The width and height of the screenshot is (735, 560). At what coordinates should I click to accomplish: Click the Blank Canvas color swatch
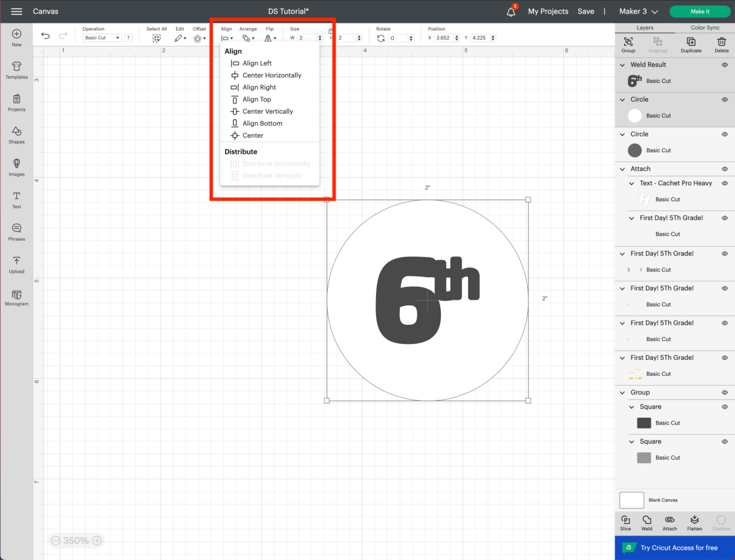click(631, 500)
